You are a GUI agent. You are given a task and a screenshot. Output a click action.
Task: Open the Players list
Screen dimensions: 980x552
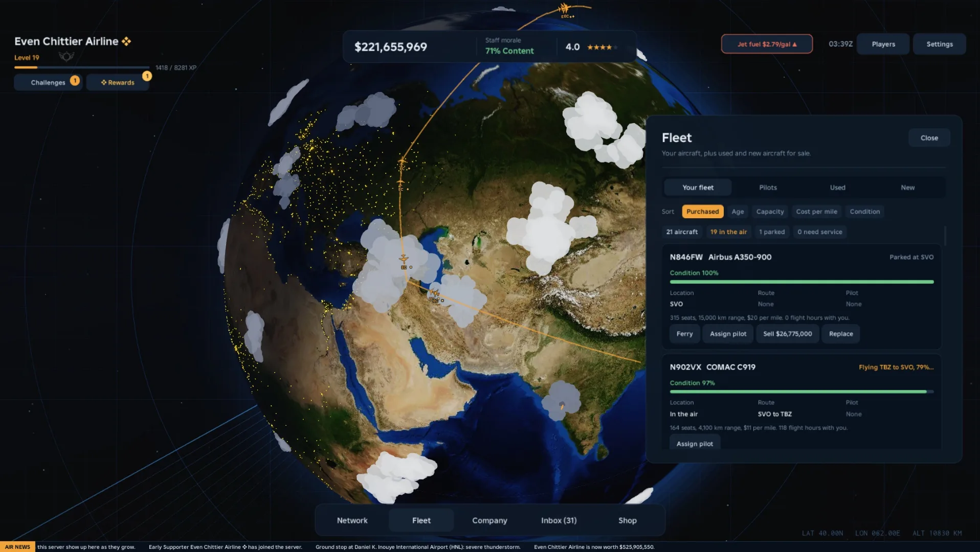click(x=883, y=44)
